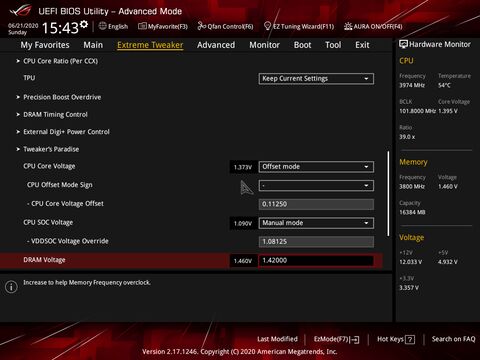
Task: Click VDDSOC Voltage Override 1.08125 field
Action: click(316, 242)
